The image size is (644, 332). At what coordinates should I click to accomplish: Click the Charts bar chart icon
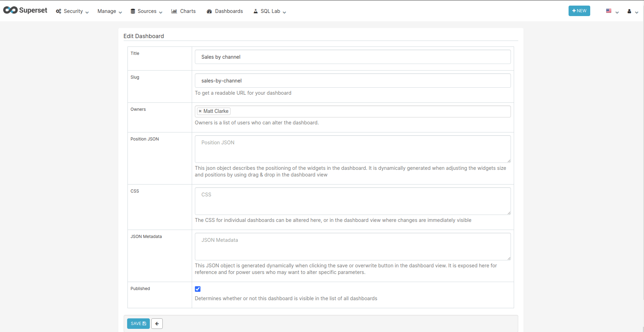point(174,11)
